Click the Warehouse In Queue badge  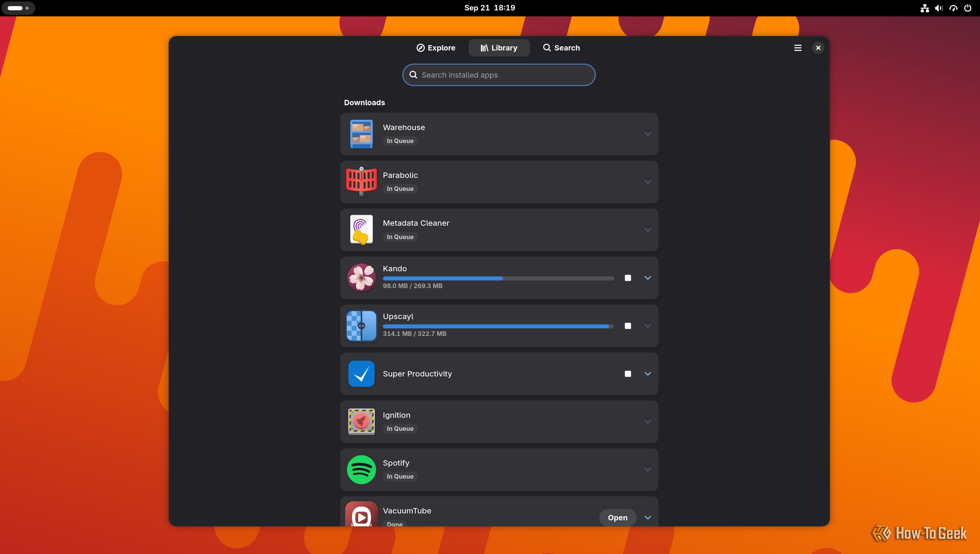click(400, 141)
